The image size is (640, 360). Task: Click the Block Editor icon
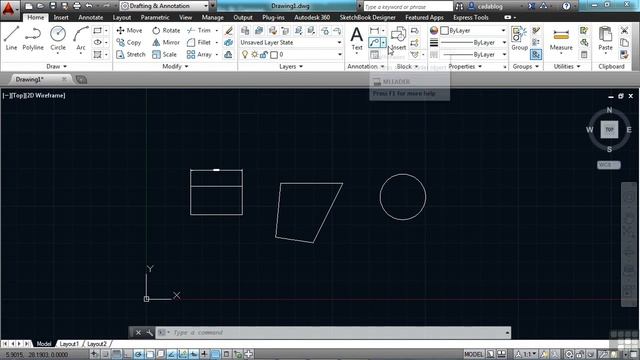click(x=414, y=42)
